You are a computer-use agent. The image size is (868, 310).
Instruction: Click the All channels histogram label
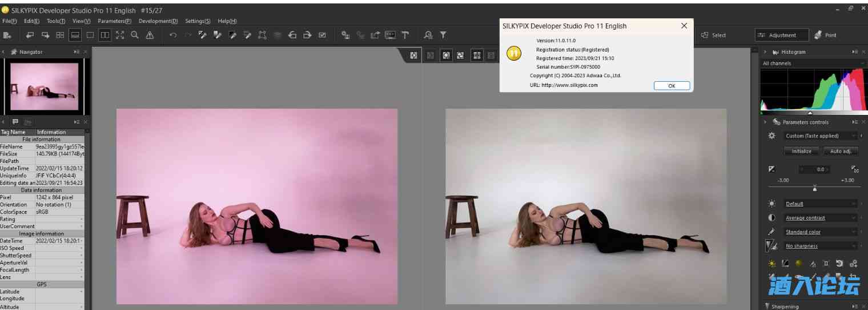tap(777, 63)
